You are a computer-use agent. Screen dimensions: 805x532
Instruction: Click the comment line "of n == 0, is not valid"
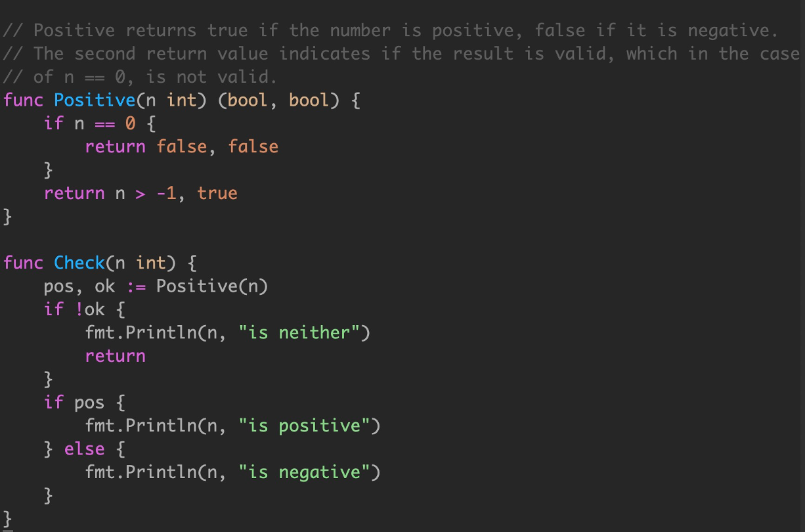(141, 77)
